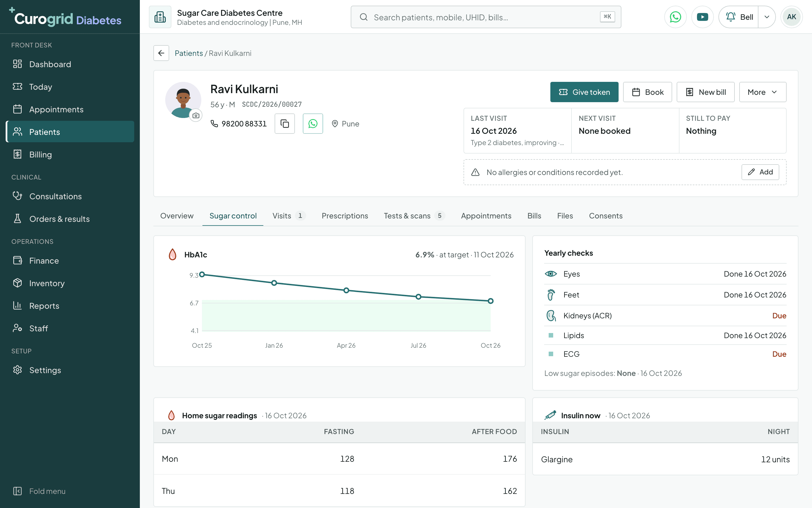The width and height of the screenshot is (812, 508).
Task: Open the Files tab
Action: click(565, 216)
